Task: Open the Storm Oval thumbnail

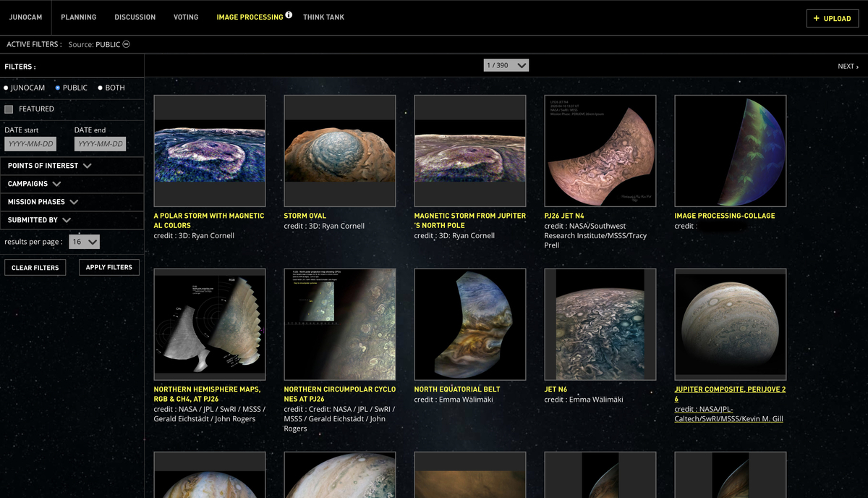Action: pos(340,151)
